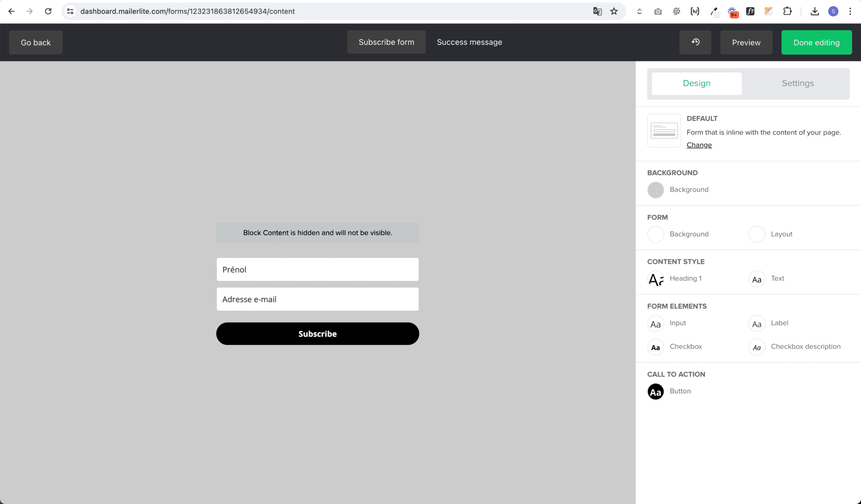
Task: Click the Subscribe form tab
Action: point(386,42)
